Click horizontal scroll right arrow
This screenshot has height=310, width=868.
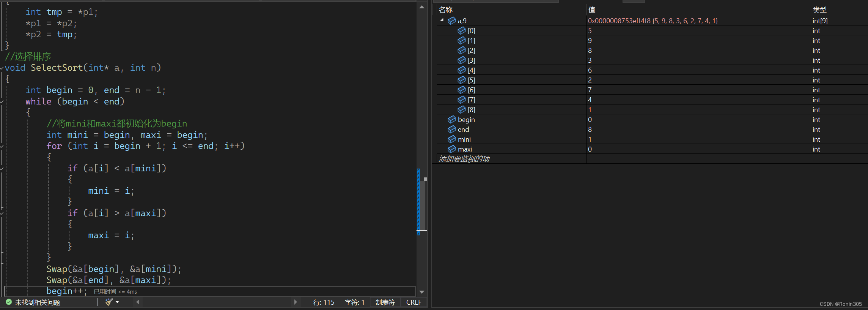tap(296, 302)
